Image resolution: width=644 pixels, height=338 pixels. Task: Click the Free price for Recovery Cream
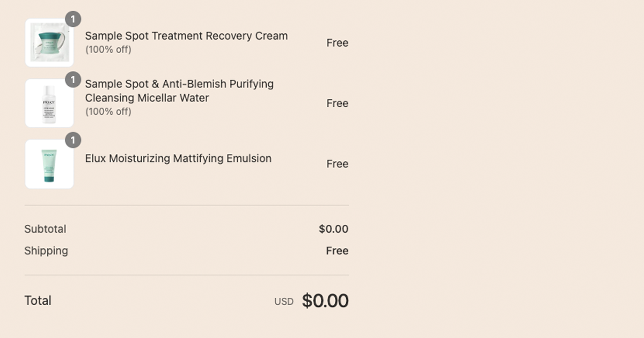337,43
